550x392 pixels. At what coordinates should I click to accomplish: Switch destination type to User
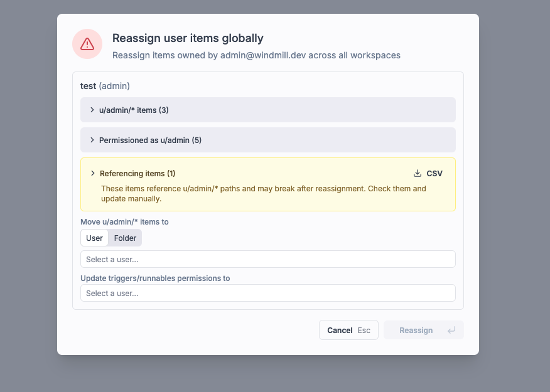pos(94,238)
